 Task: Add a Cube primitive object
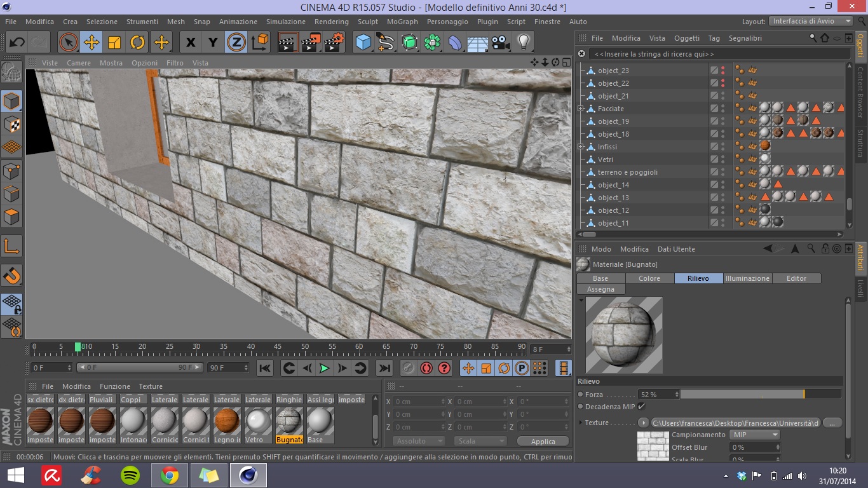(363, 43)
